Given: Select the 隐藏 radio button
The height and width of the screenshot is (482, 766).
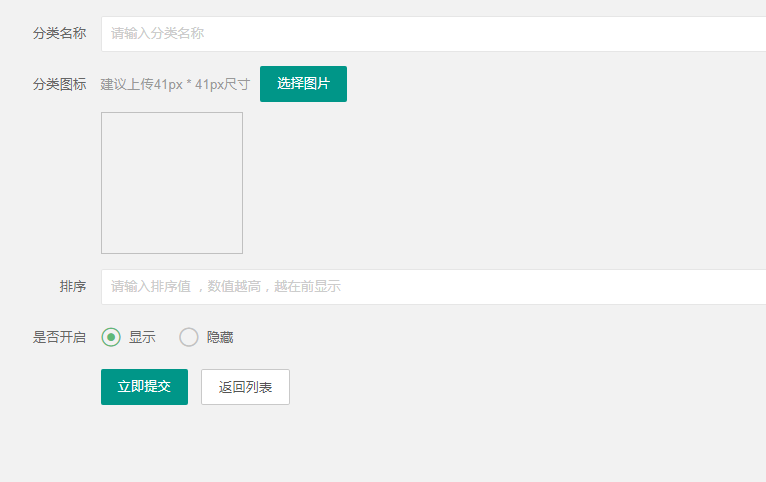Looking at the screenshot, I should click(x=189, y=337).
